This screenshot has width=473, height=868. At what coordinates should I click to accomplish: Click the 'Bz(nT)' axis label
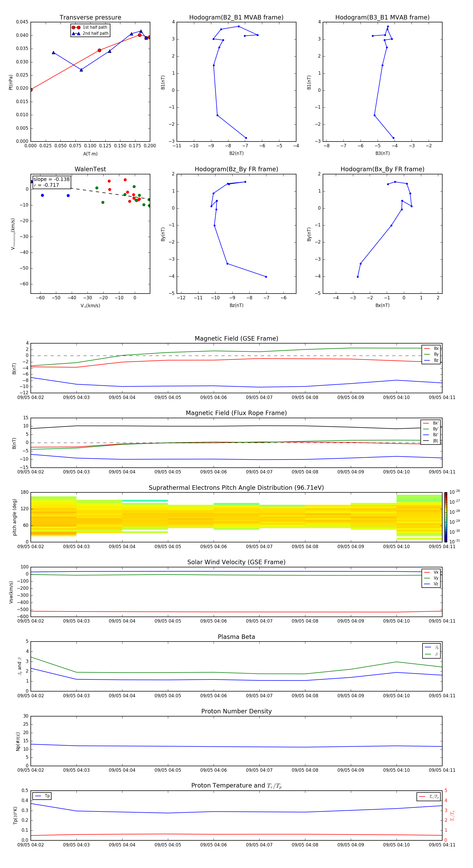(236, 305)
